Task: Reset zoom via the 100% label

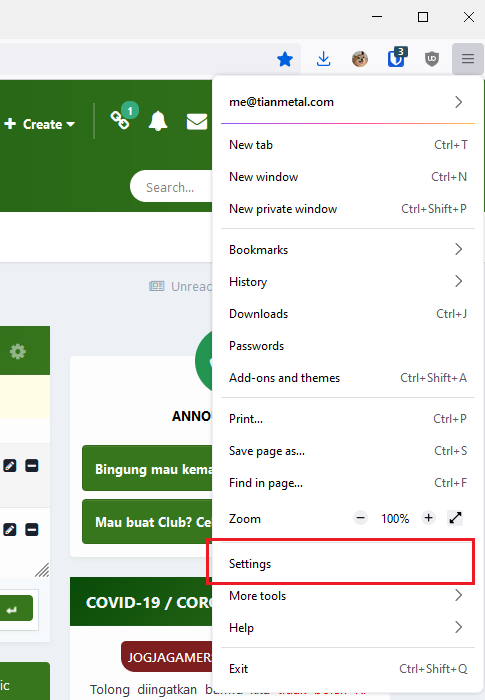Action: 395,518
